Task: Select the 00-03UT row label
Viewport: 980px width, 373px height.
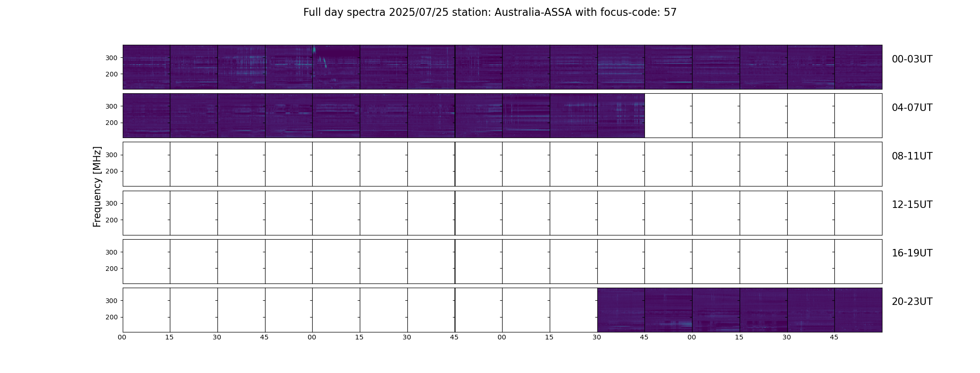Action: (912, 59)
